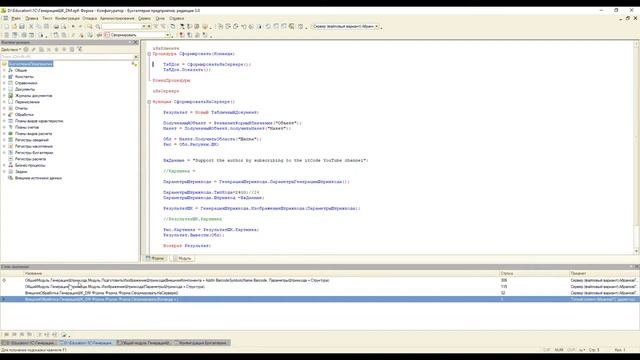Open the Сервис menu
Image resolution: width=640 pixels, height=360 pixels.
(144, 18)
